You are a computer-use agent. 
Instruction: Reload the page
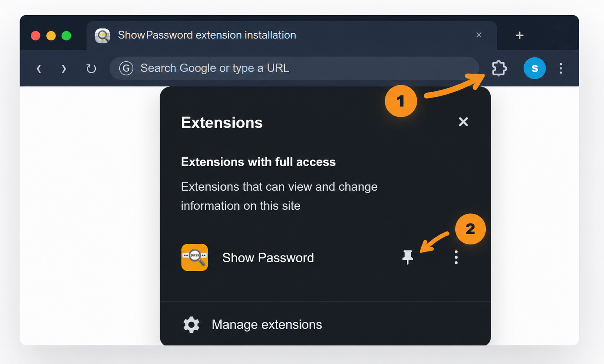point(91,69)
